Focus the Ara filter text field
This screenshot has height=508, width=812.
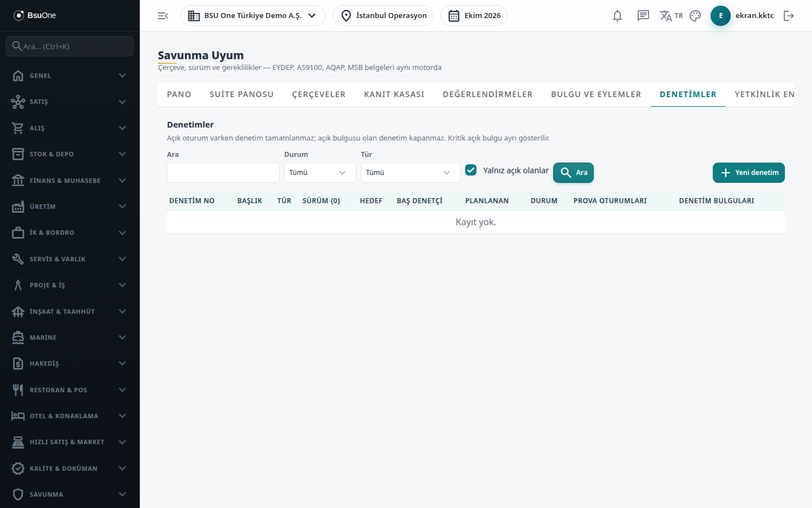click(x=223, y=173)
